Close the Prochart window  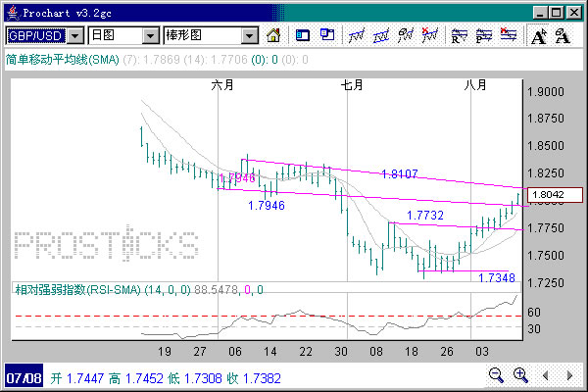[x=574, y=13]
